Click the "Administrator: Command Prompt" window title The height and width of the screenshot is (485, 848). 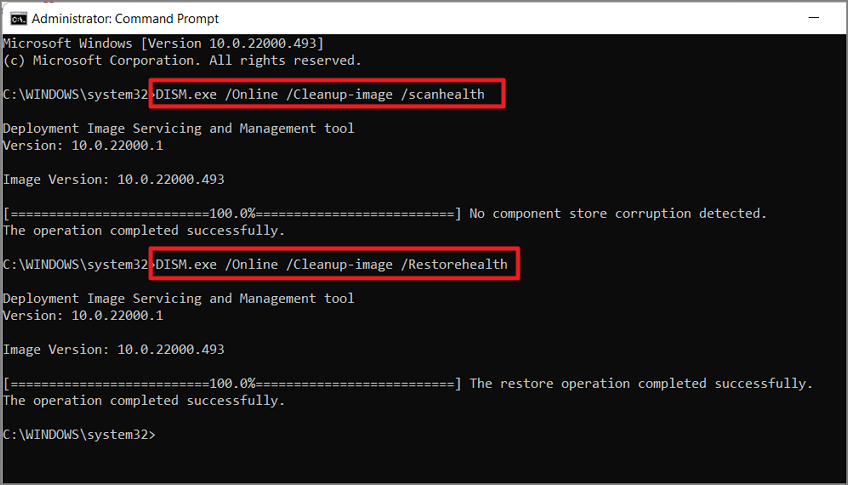coord(125,18)
